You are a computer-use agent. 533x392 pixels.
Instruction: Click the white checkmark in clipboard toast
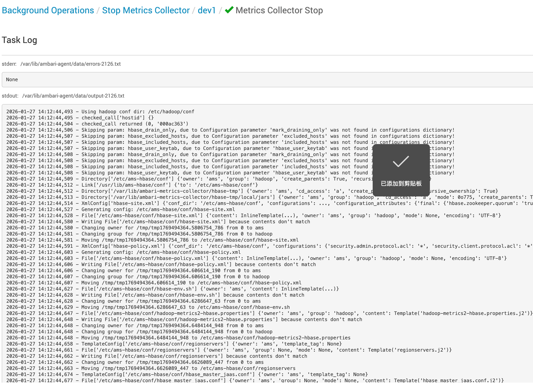(x=401, y=161)
